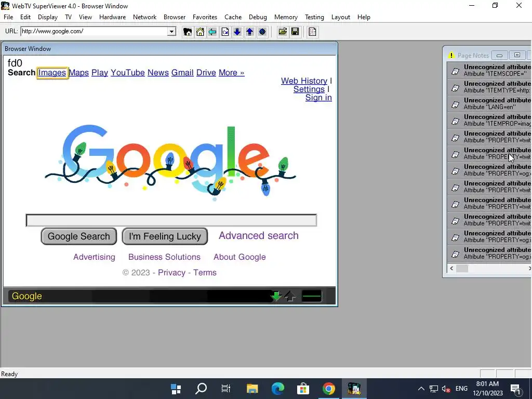Open Task View from the taskbar
The image size is (532, 399).
pos(225,389)
